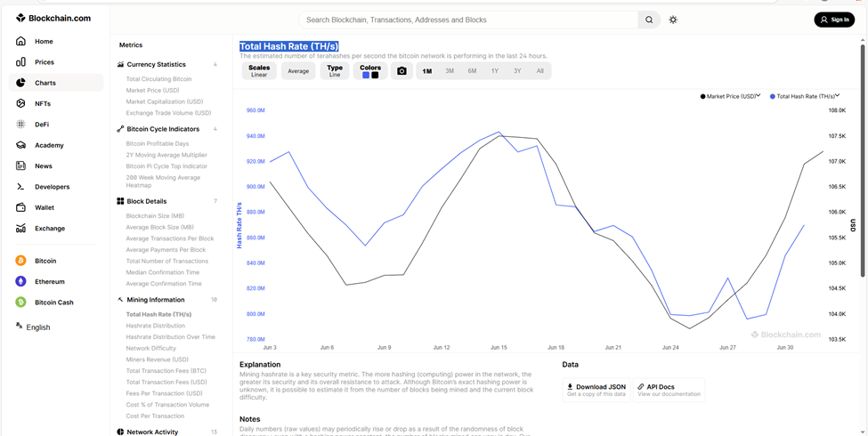Screen dimensions: 868x436
Task: Select the All time range
Action: point(539,71)
